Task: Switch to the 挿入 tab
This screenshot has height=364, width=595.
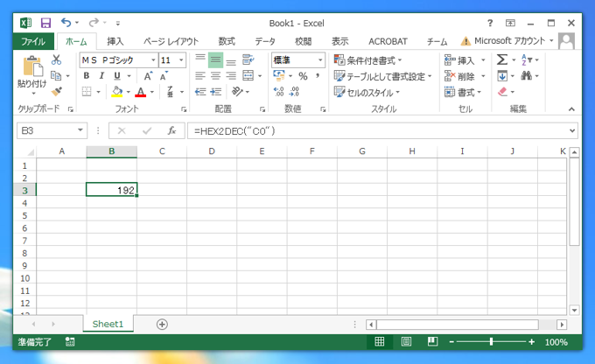Action: click(x=115, y=41)
